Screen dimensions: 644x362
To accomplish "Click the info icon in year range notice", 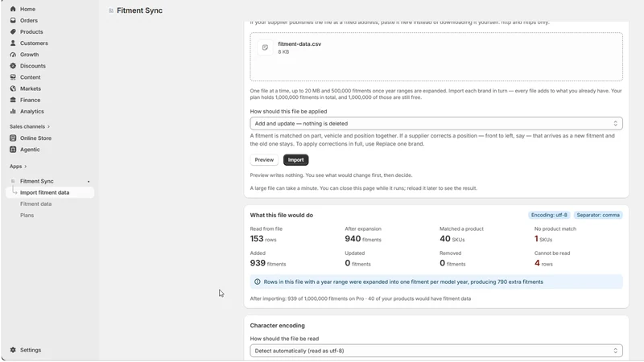I will (257, 282).
